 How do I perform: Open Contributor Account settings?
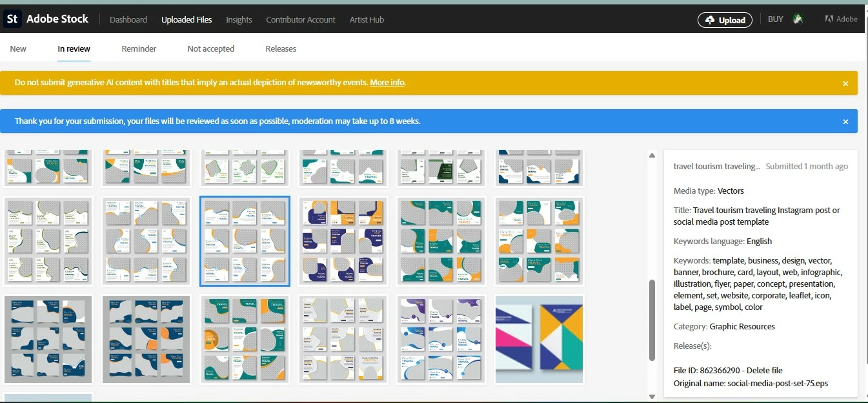coord(301,19)
